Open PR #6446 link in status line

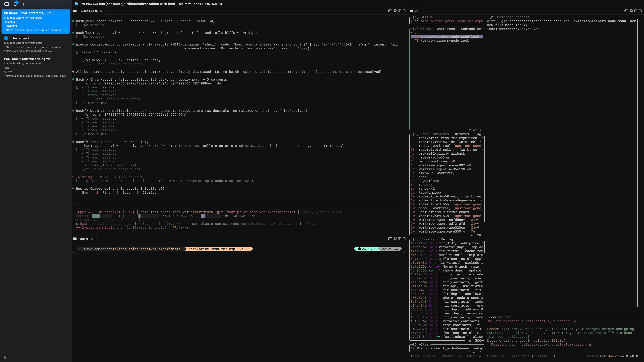pos(184,228)
